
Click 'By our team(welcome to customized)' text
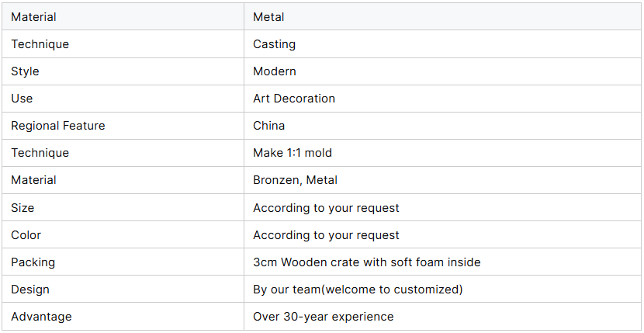click(x=358, y=290)
